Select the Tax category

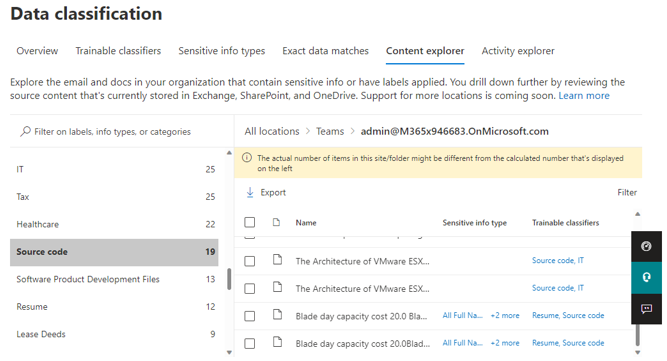pyautogui.click(x=114, y=196)
